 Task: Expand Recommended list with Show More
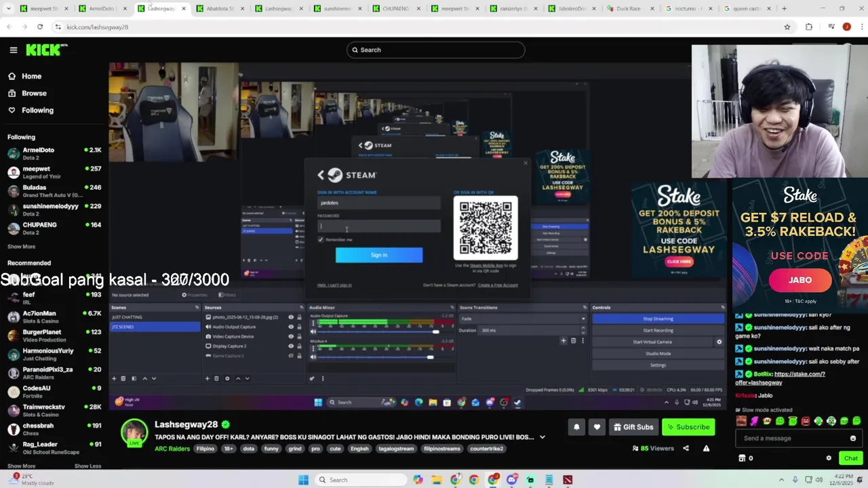tap(21, 466)
